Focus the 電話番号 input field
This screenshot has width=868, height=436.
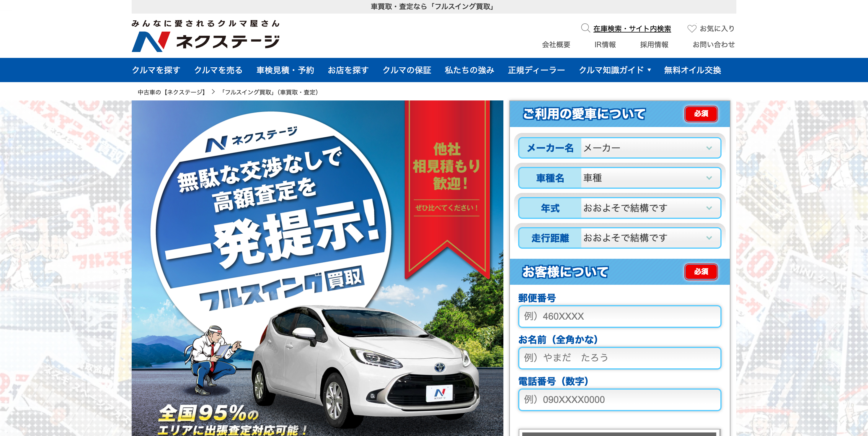click(620, 400)
